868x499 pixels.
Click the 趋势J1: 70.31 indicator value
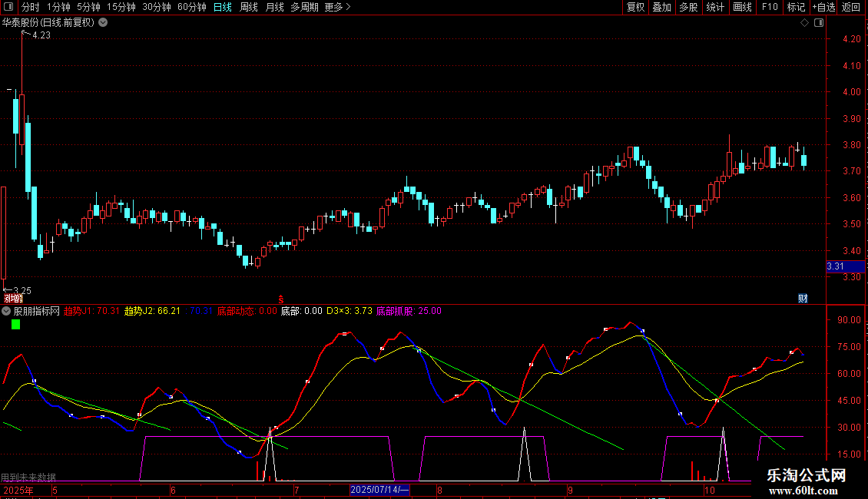(91, 311)
